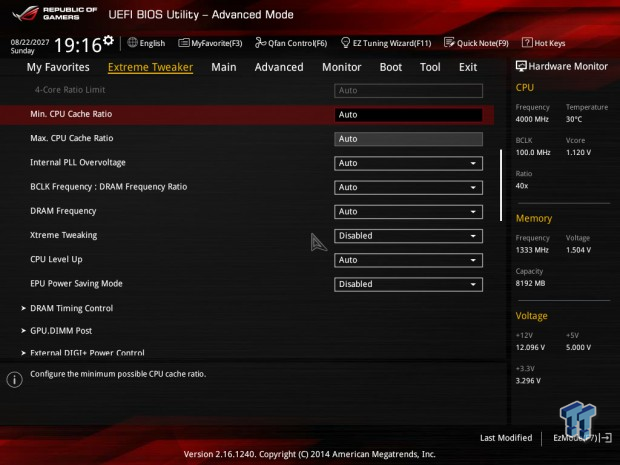Open the My Favorites tab

click(58, 67)
